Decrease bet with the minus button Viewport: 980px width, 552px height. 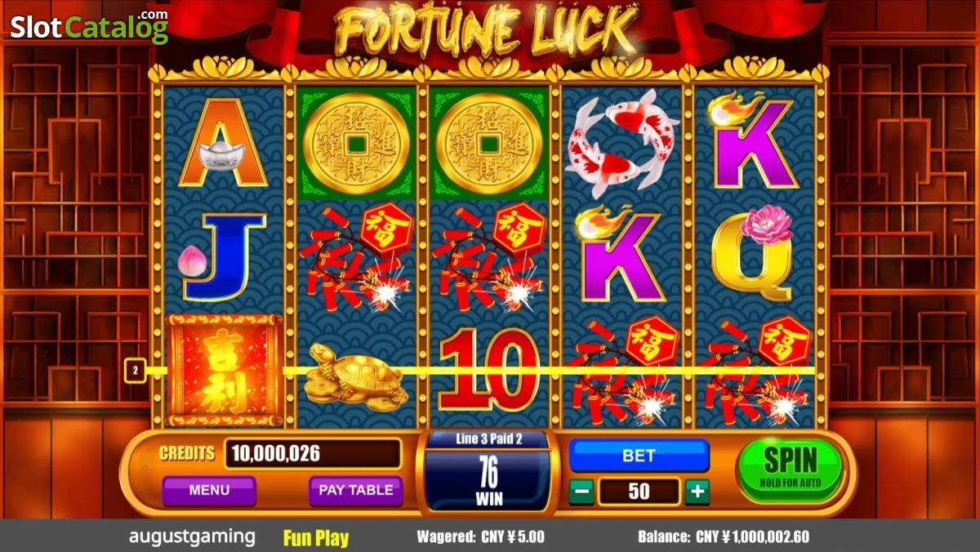[581, 492]
